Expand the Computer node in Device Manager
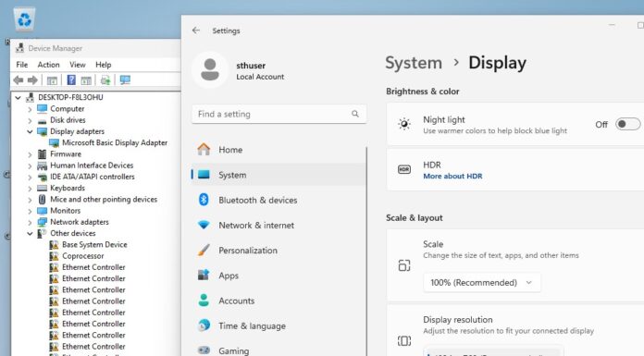Viewport: 644px width, 356px height. 30,109
